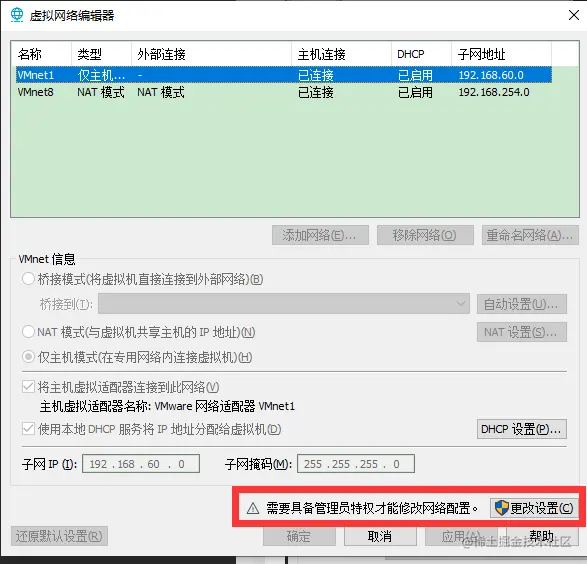Click the DHCP column header
The image size is (587, 564).
[421, 54]
